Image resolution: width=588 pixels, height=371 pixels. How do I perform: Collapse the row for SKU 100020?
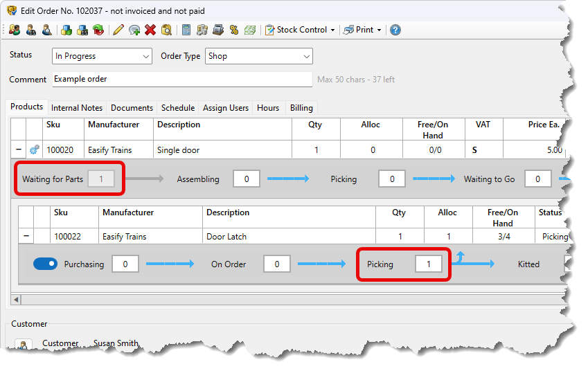(x=18, y=150)
